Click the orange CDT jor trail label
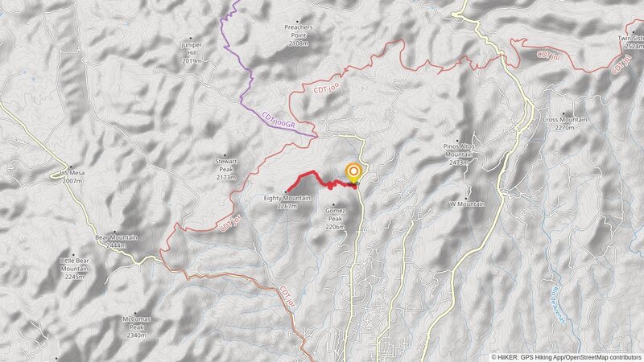644x362 pixels. (287, 296)
